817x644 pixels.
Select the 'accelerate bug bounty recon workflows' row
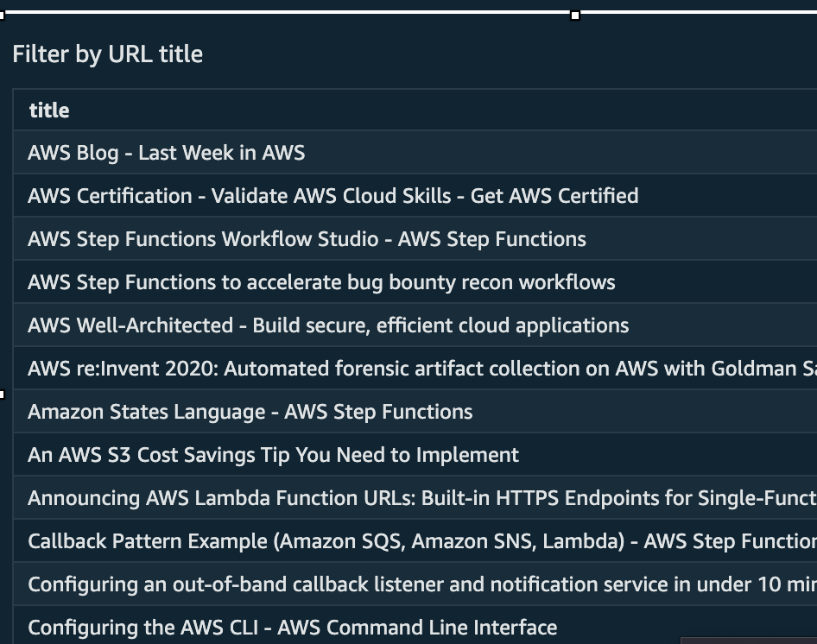pyautogui.click(x=415, y=282)
